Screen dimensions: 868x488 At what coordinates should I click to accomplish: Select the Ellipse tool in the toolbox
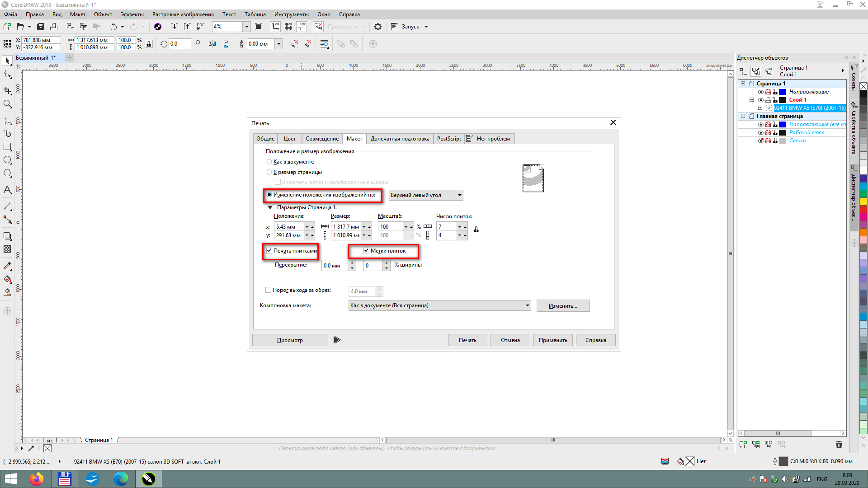[x=7, y=160]
